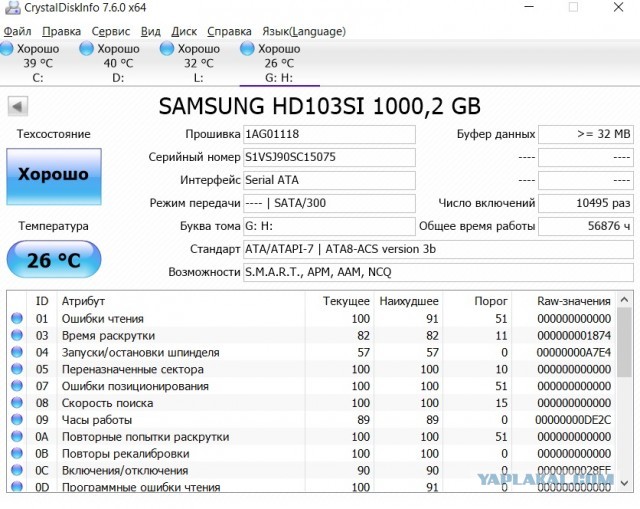Click the Прошивка field 1AG01118
Screen dimensions: 640x509
[329, 134]
